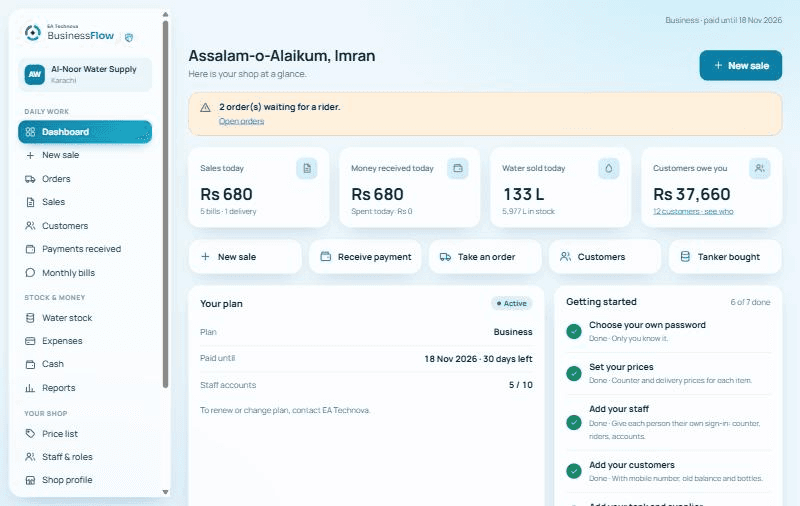Click the Sales today Rs 680 value
Screen dimensions: 800x506
(227, 194)
